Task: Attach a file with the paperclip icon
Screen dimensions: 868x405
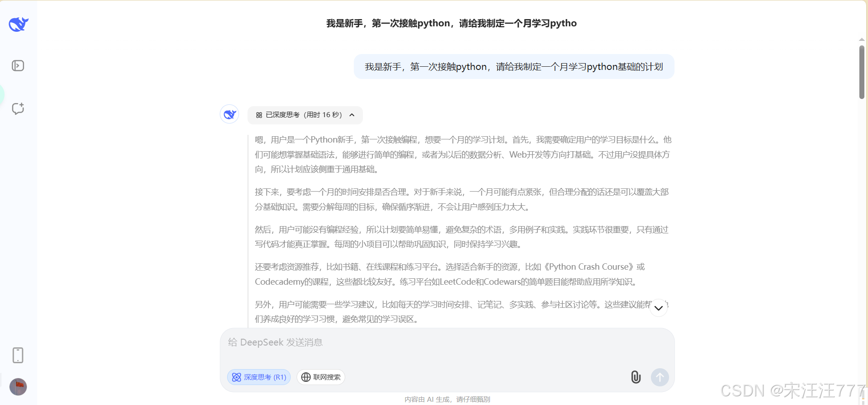Action: (x=636, y=377)
